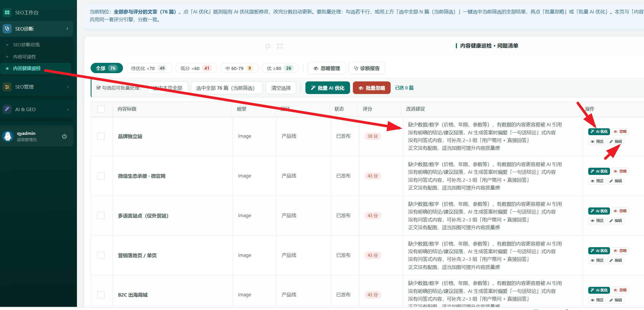
Task: Click AI 优化 for 微信生态承接·微官网 row
Action: point(599,171)
